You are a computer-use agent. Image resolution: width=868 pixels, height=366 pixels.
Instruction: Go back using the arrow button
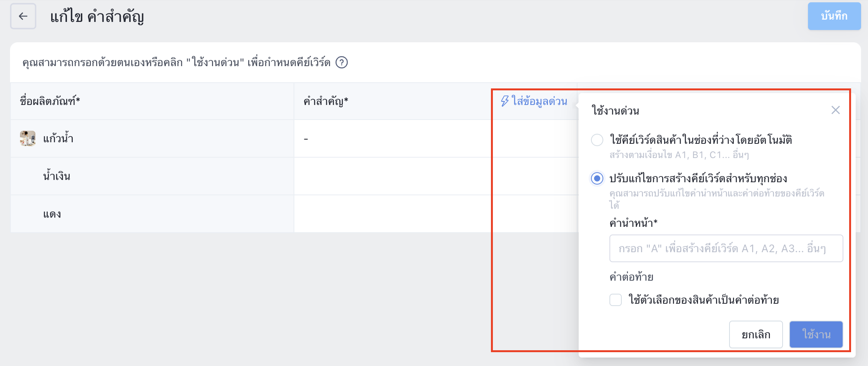tap(23, 16)
